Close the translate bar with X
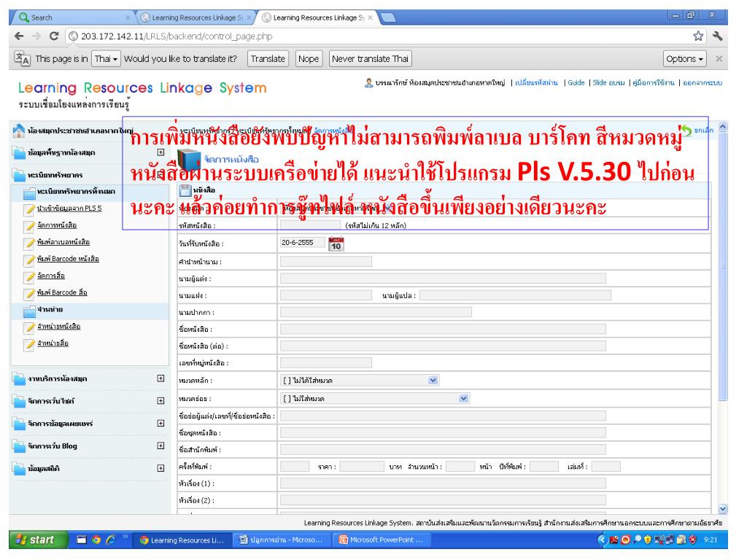The height and width of the screenshot is (560, 747). (x=719, y=58)
